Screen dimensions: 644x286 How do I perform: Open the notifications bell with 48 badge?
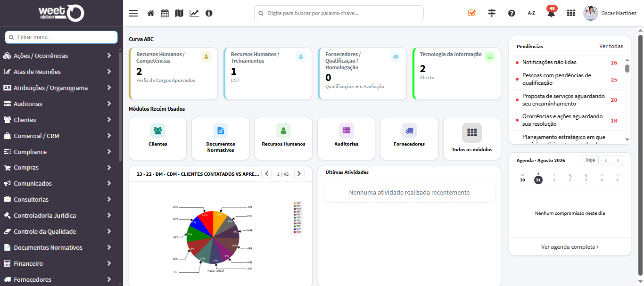551,13
